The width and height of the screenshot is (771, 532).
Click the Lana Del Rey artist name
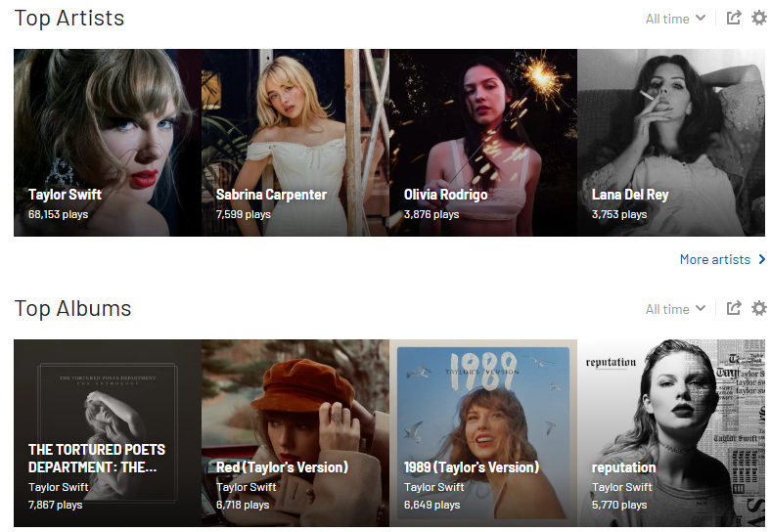(x=630, y=195)
